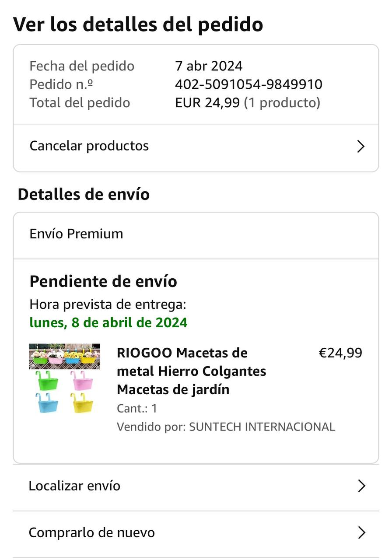Tap the Localizar envío menu label
Viewport: 392px width, 560px height.
74,486
